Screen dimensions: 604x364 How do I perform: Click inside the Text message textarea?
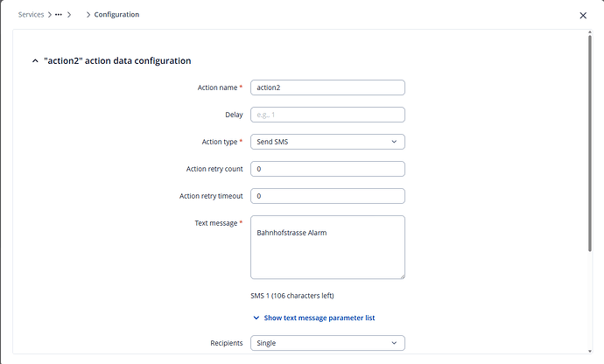[327, 248]
